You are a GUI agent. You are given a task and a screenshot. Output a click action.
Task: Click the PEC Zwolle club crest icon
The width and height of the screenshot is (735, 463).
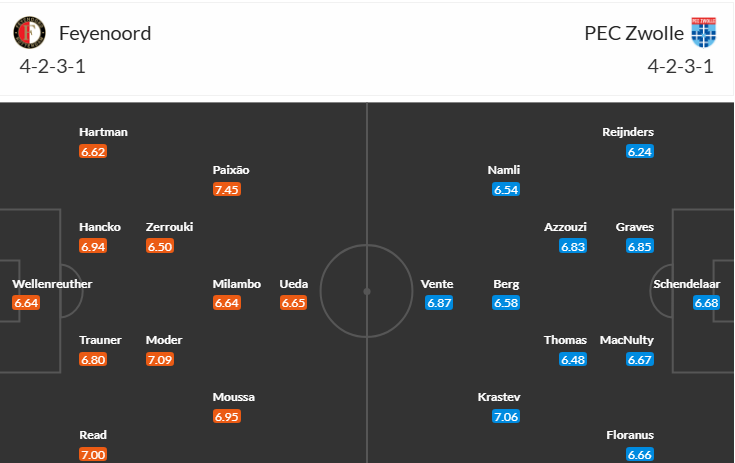point(704,33)
